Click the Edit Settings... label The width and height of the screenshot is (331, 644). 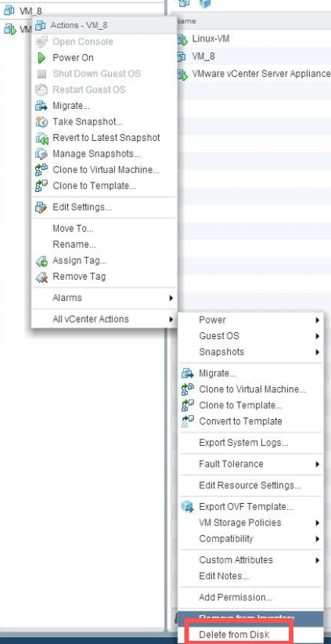(82, 208)
